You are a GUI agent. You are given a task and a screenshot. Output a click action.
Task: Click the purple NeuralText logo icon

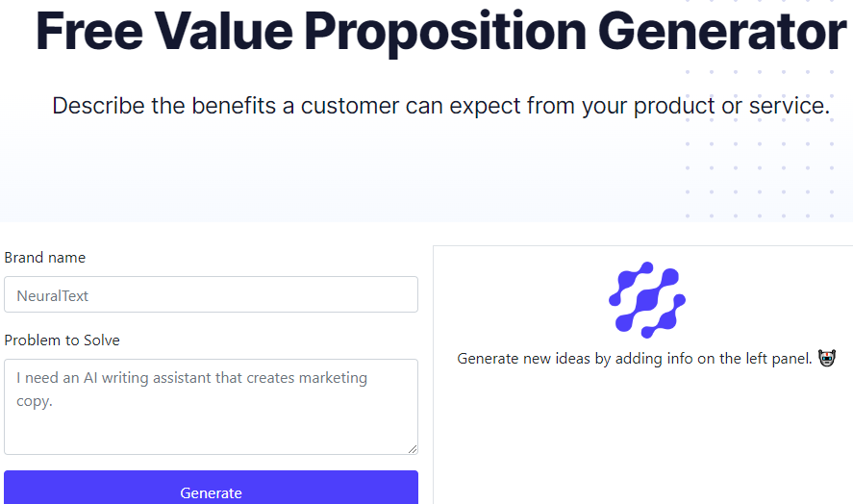click(646, 299)
